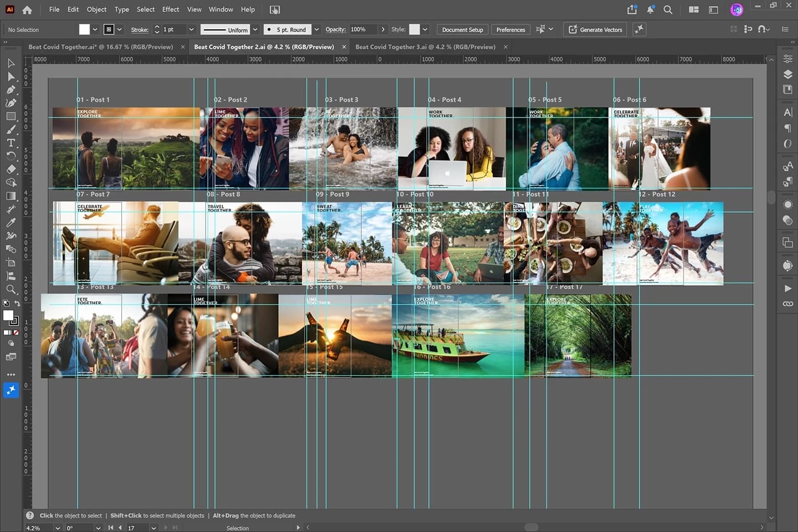Image resolution: width=798 pixels, height=532 pixels.
Task: Open the stroke weight dropdown
Action: click(x=191, y=29)
